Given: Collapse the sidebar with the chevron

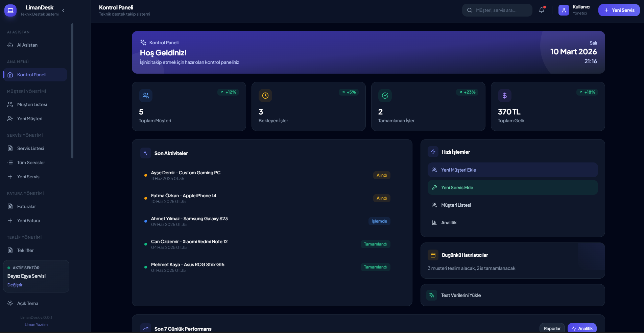Looking at the screenshot, I should (x=63, y=10).
